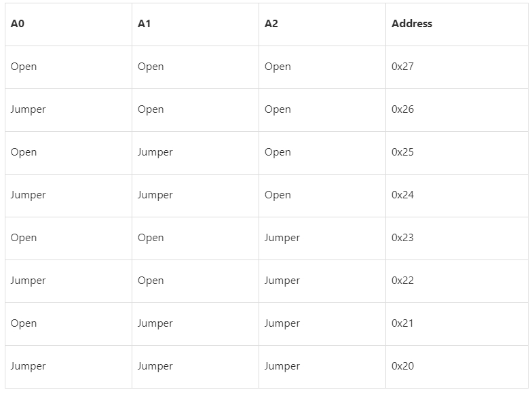
Task: Click the A2 Open cell in 0x24 row
Action: [x=278, y=195]
